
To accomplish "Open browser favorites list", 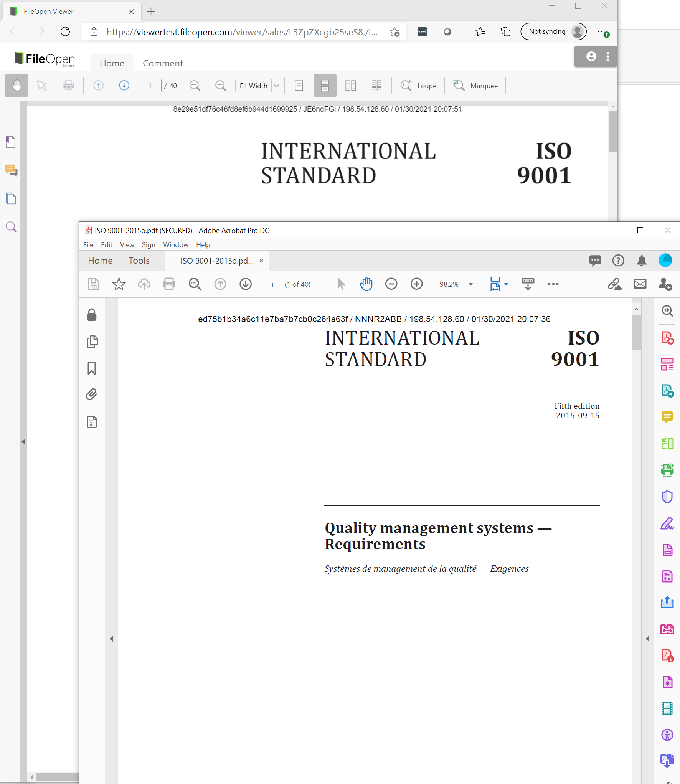I will 480,31.
